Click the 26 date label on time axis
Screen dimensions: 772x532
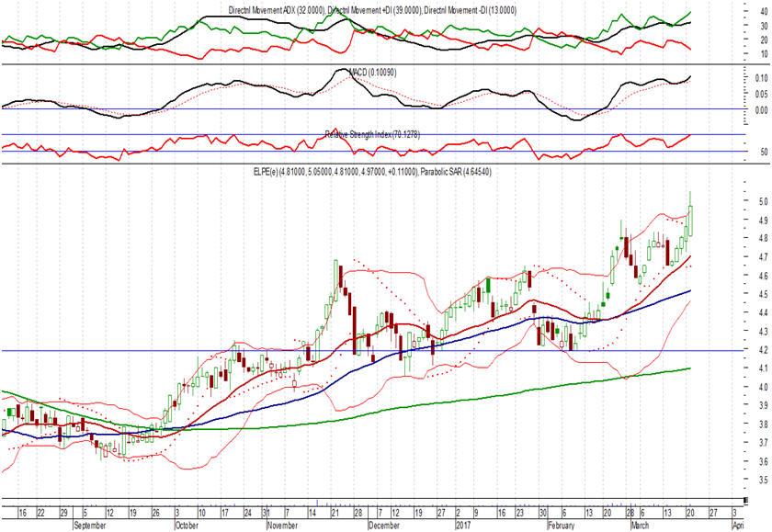tap(155, 514)
